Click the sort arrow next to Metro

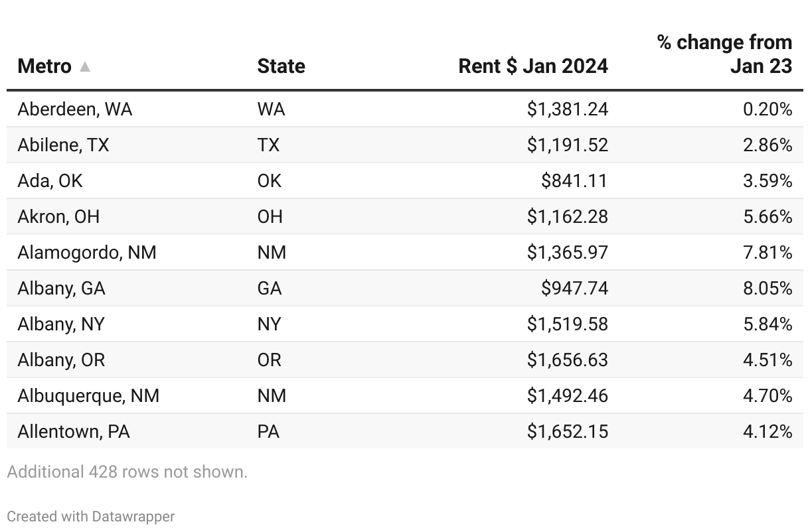click(x=84, y=66)
